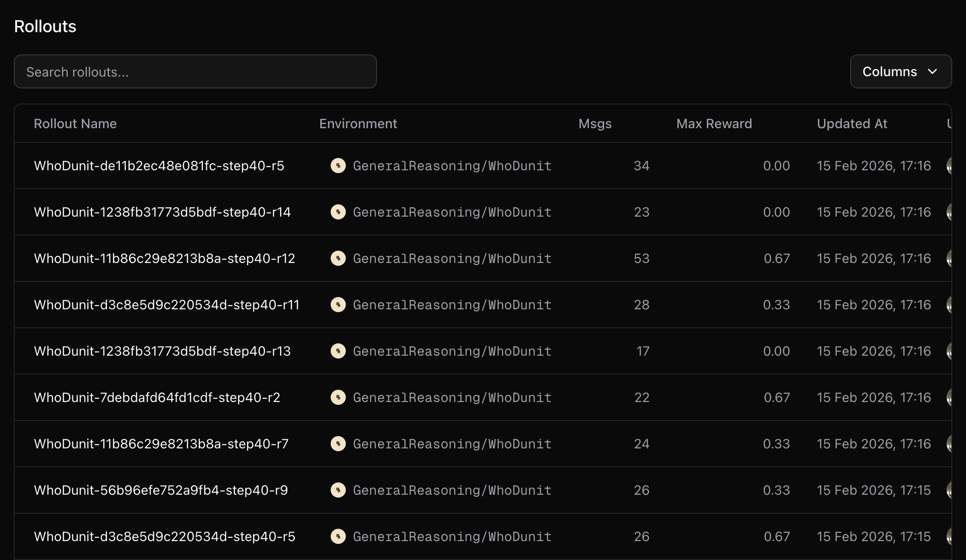Sort by Rollout Name column header
Viewport: 966px width, 560px height.
[x=75, y=123]
